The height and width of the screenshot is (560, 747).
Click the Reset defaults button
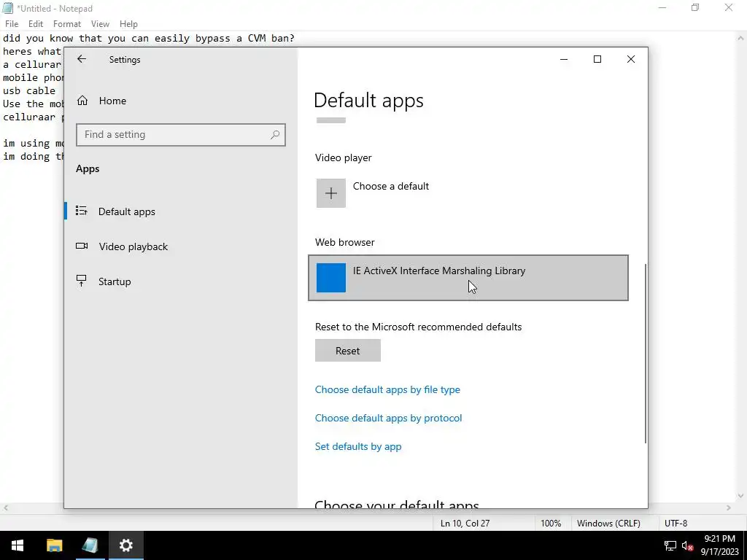click(348, 351)
